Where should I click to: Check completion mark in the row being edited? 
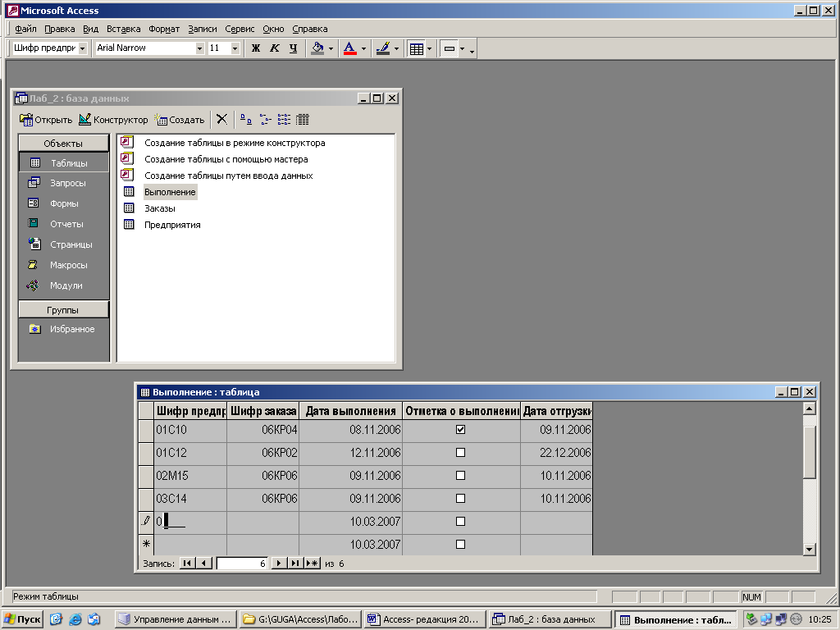[x=460, y=521]
